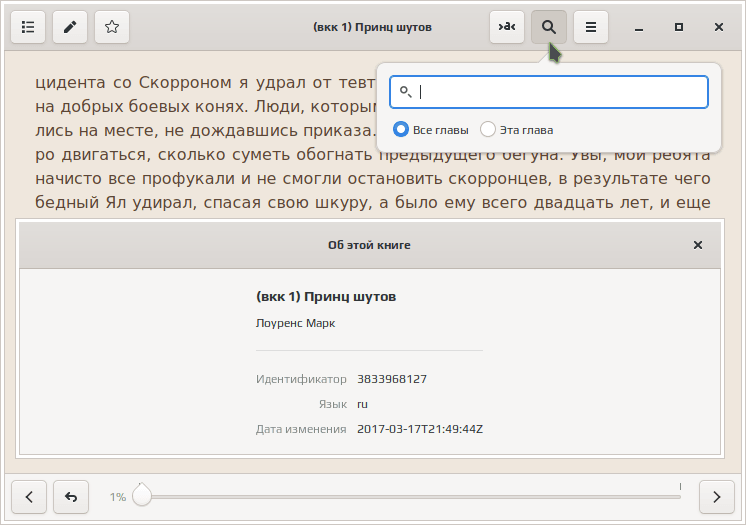746x525 pixels.
Task: Click the 1% progress label
Action: [118, 497]
